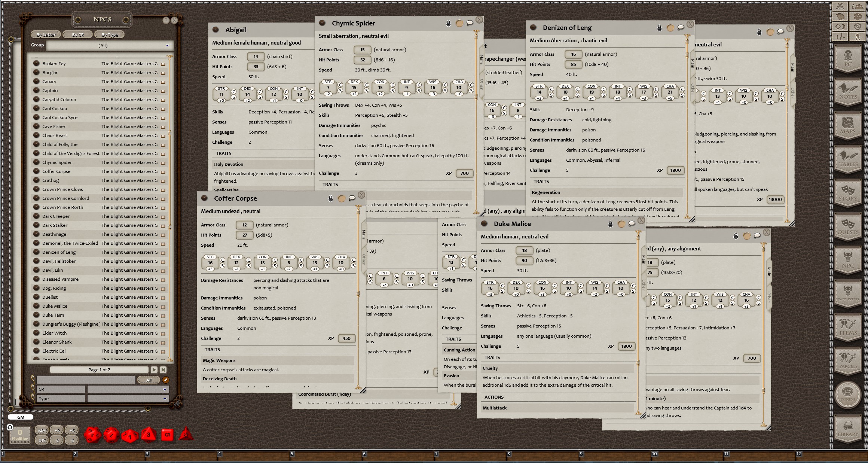The width and height of the screenshot is (868, 463).
Task: Enable the DIS disadvantage toggle
Action: (42, 440)
